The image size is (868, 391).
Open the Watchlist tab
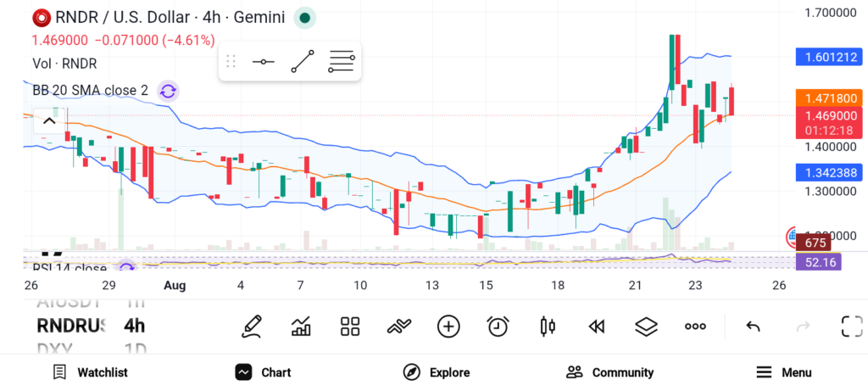(x=90, y=372)
